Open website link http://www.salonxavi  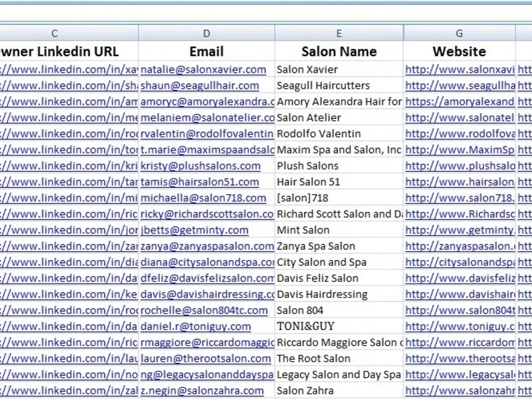coord(460,70)
